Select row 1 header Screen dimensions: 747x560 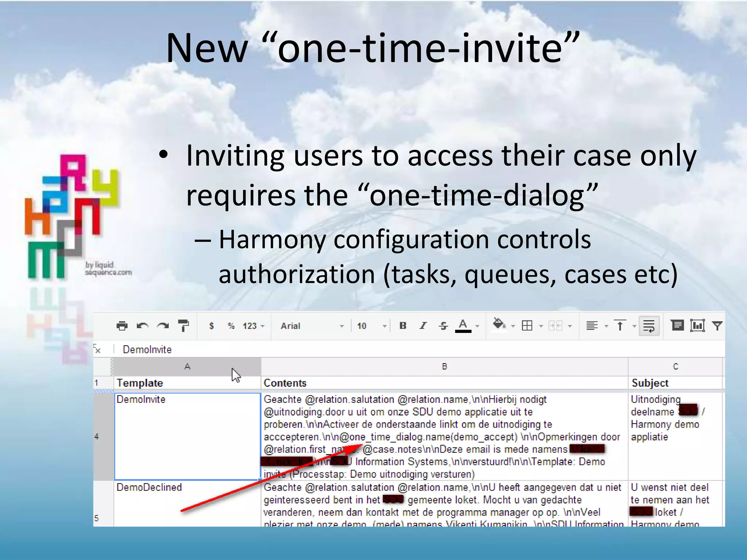click(x=103, y=383)
